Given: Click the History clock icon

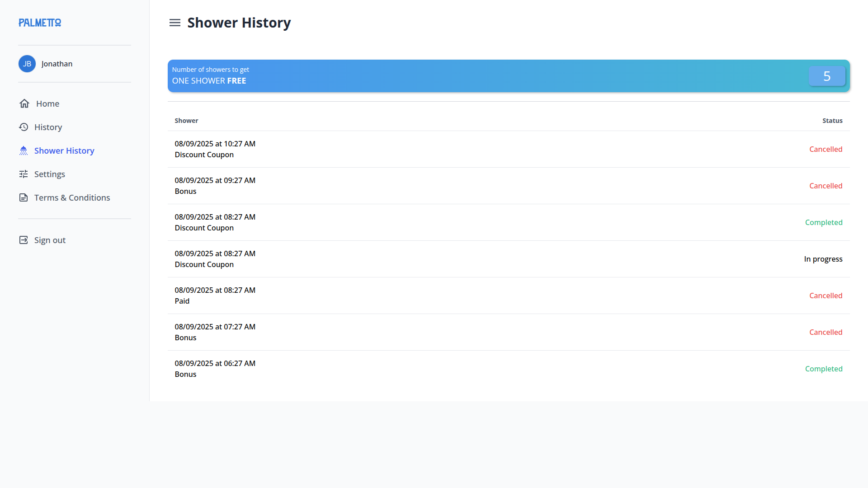Looking at the screenshot, I should tap(24, 127).
